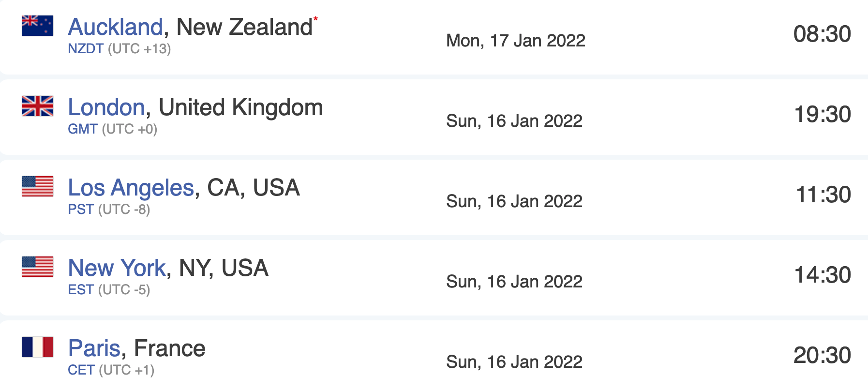Click the New Zealand flag icon

(x=38, y=26)
